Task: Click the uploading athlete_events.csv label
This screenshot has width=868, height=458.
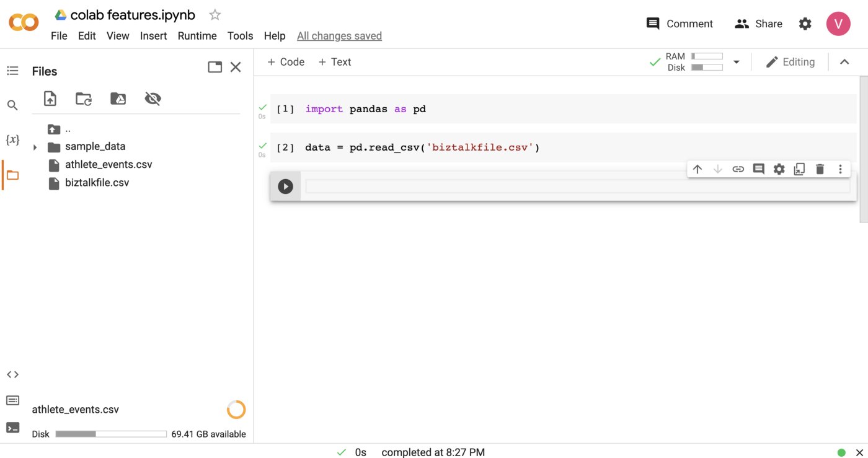Action: coord(75,410)
